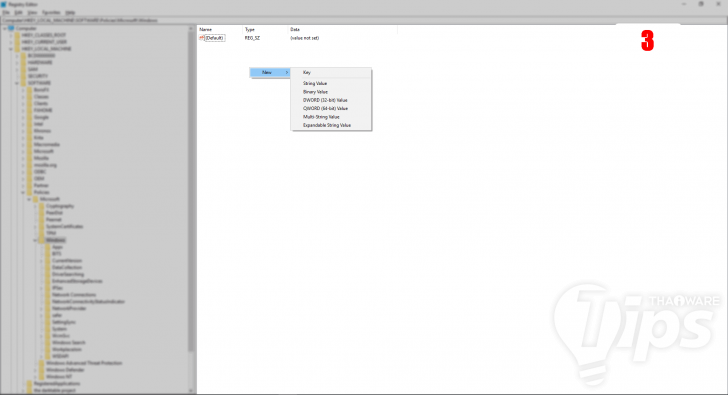Click the Policies key folder icon
728x395 pixels.
point(29,192)
